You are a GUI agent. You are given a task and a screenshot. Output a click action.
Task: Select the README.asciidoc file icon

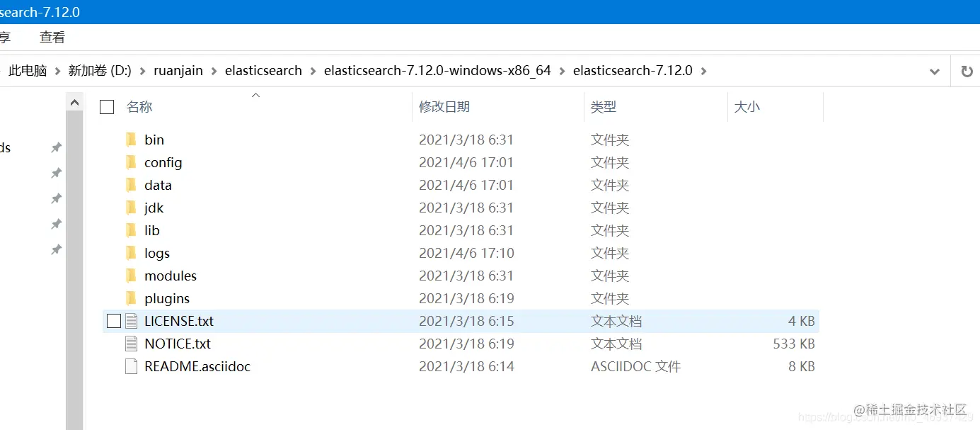click(132, 366)
